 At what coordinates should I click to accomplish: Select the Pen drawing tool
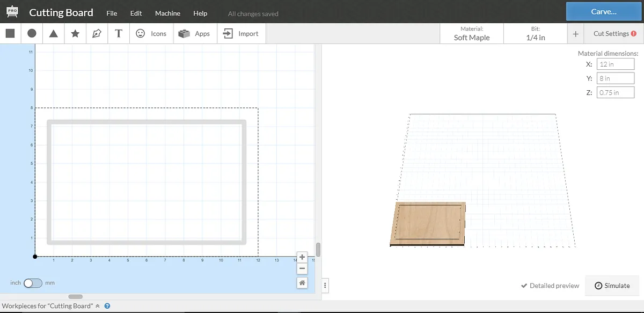(x=97, y=33)
